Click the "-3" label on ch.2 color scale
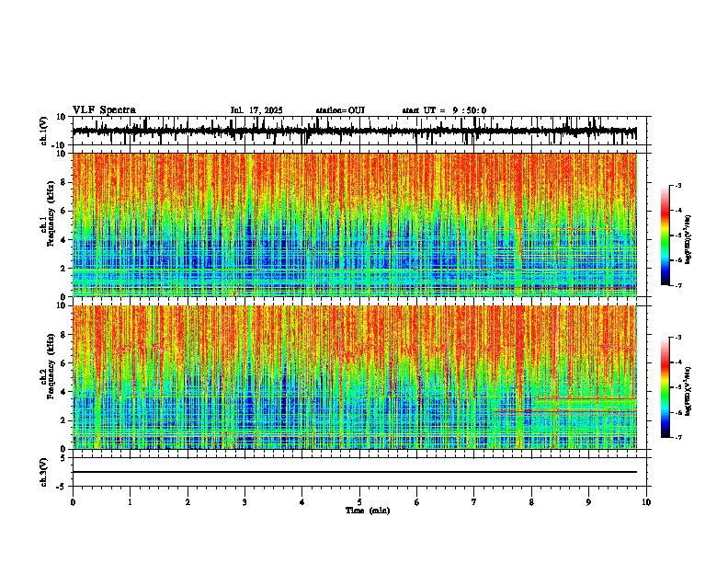Image resolution: width=728 pixels, height=563 pixels. click(677, 338)
